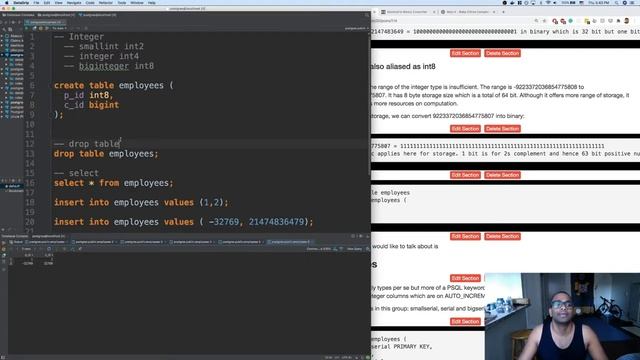Image resolution: width=640 pixels, height=360 pixels.
Task: Click the bookmark star in address bar
Action: tap(544, 20)
